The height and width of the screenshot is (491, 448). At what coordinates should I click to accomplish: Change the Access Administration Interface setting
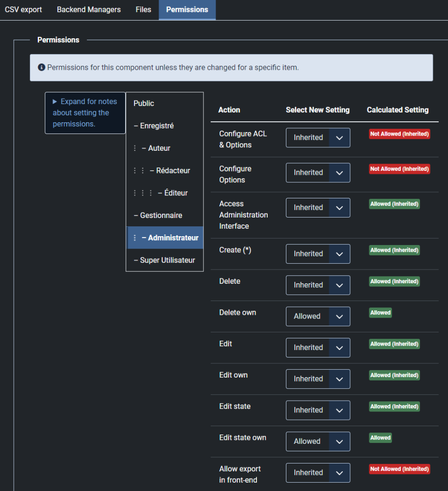pos(318,208)
